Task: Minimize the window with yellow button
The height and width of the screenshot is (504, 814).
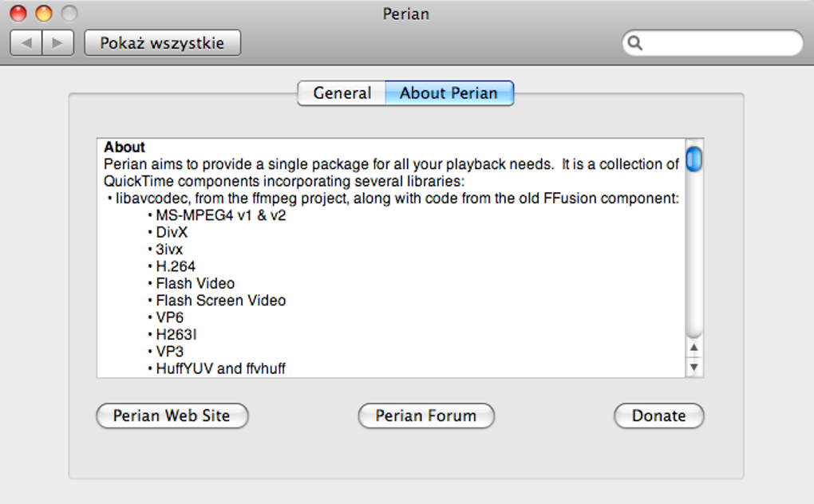Action: tap(44, 14)
